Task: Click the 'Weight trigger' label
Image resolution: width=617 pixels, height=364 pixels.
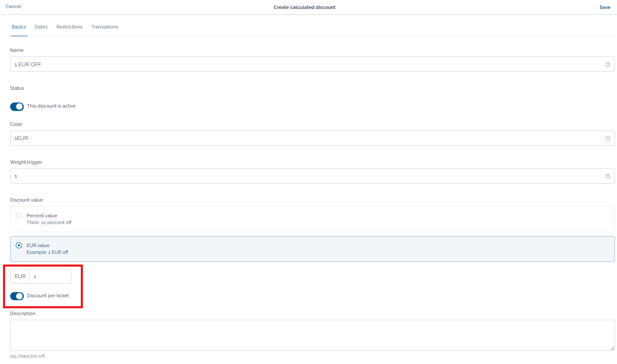Action: pyautogui.click(x=26, y=162)
